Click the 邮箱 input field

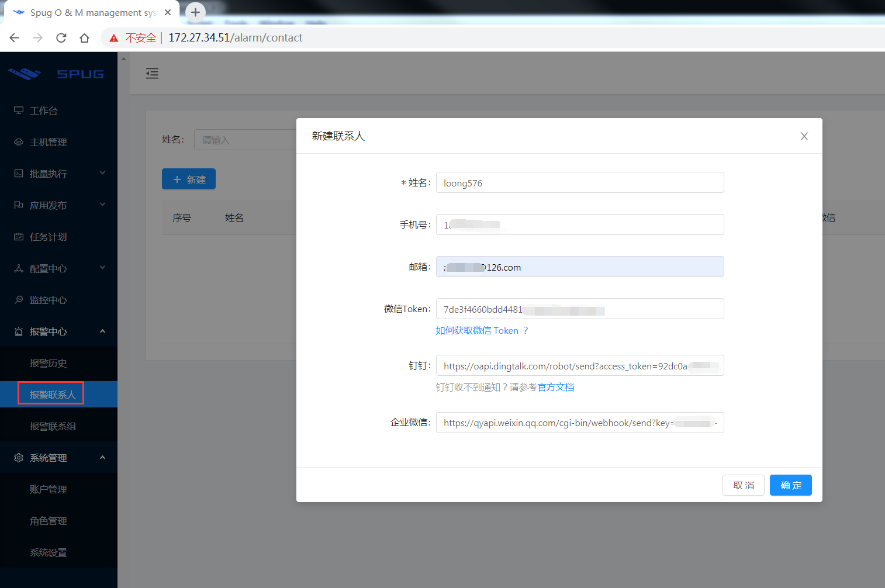coord(580,267)
